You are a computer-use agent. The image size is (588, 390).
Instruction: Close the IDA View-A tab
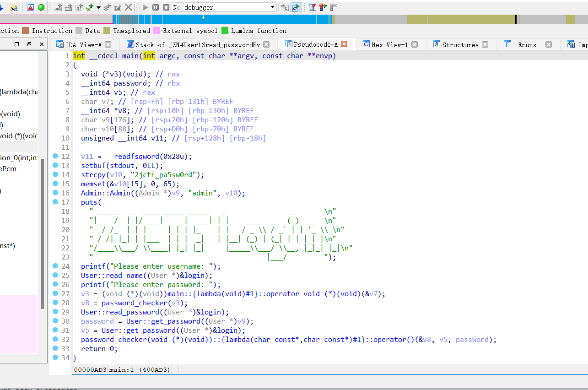(108, 44)
